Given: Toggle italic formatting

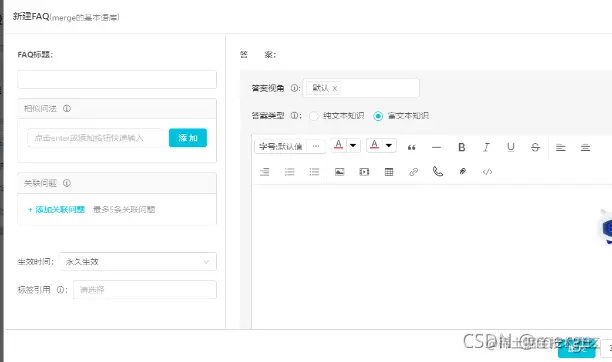Looking at the screenshot, I should [486, 147].
